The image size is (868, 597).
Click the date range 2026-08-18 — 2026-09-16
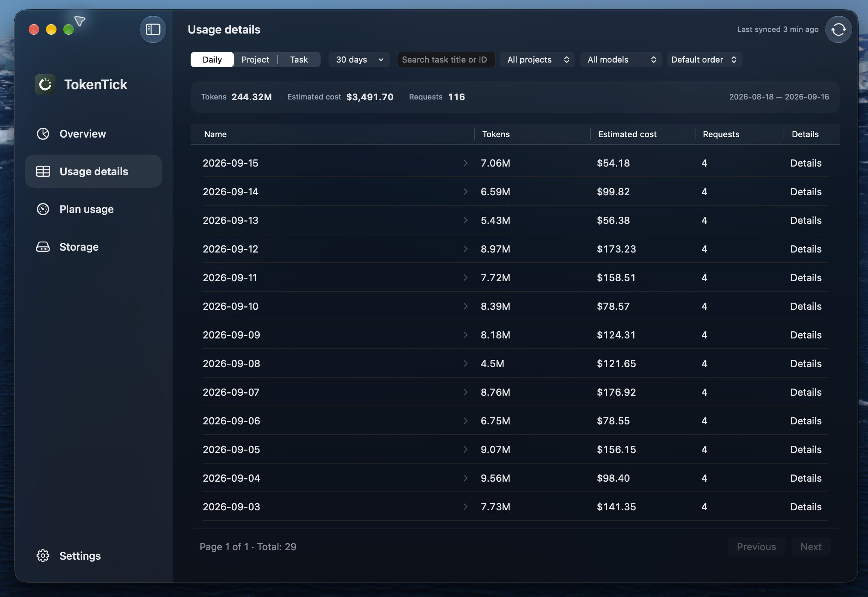[x=779, y=97]
